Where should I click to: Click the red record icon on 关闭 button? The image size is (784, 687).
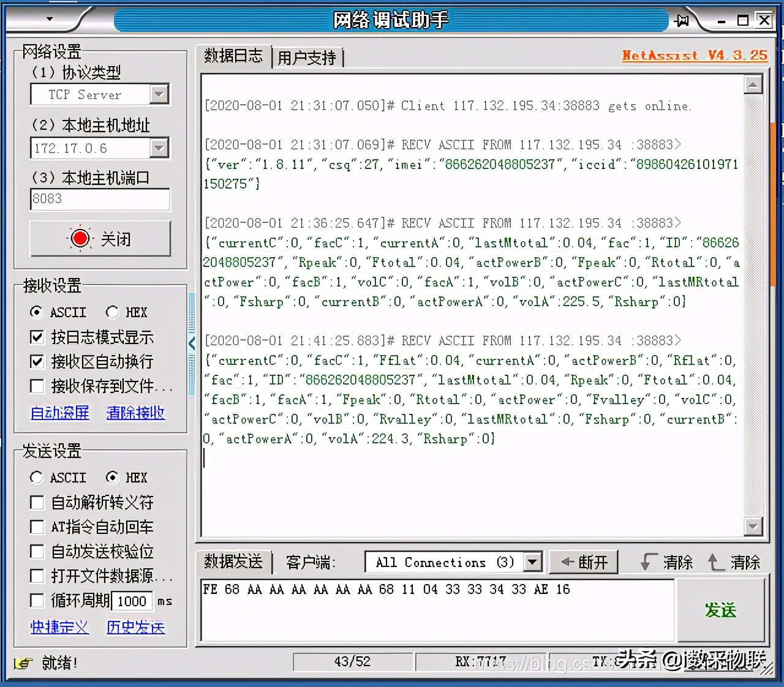coord(80,238)
